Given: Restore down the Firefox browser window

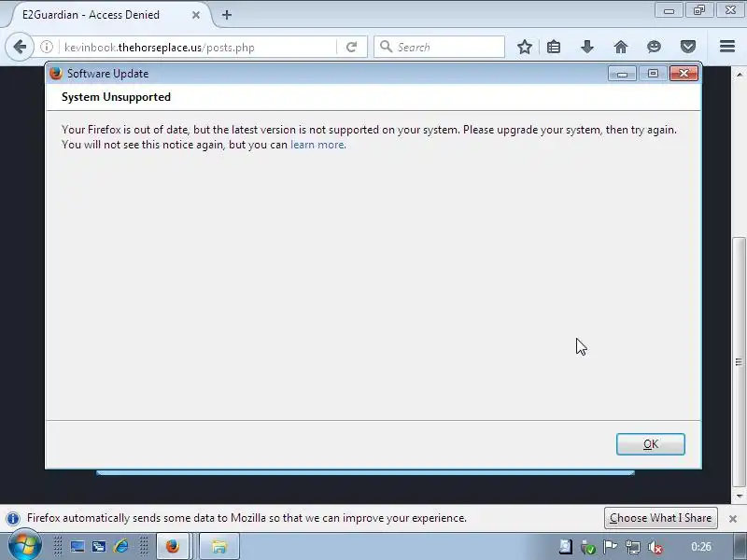Looking at the screenshot, I should tap(698, 10).
